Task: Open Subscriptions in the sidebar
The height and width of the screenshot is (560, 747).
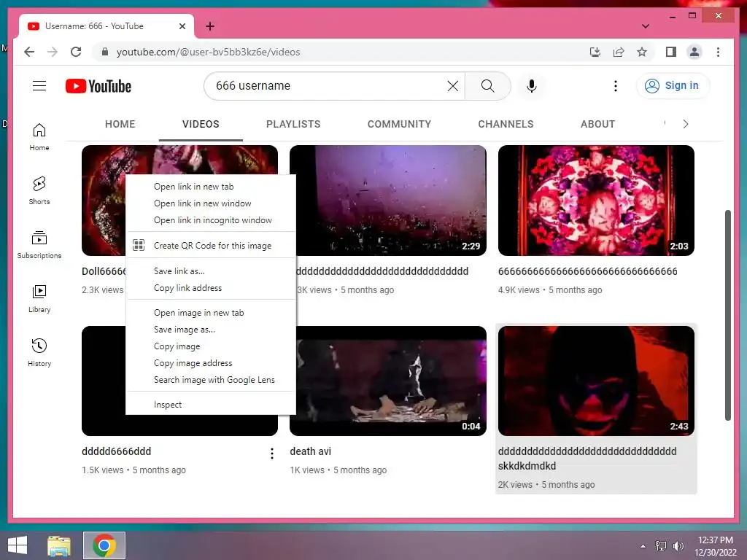Action: [x=39, y=245]
